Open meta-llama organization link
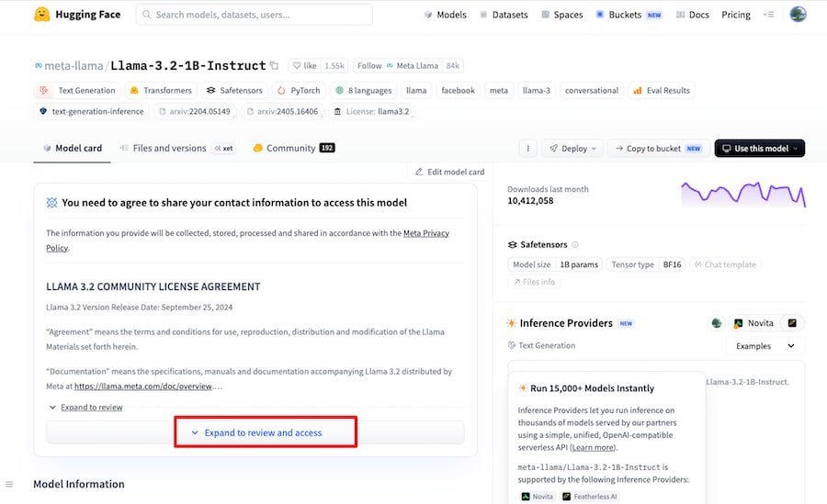The width and height of the screenshot is (827, 504). point(74,65)
